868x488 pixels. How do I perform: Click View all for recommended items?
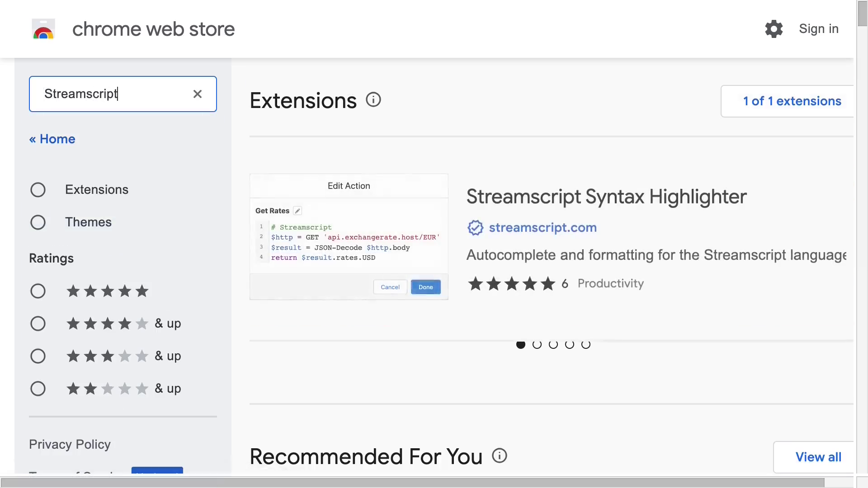(x=813, y=457)
